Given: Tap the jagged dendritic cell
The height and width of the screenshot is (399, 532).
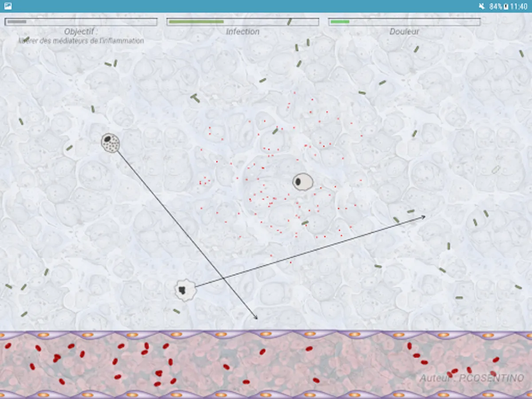Looking at the screenshot, I should [x=185, y=290].
